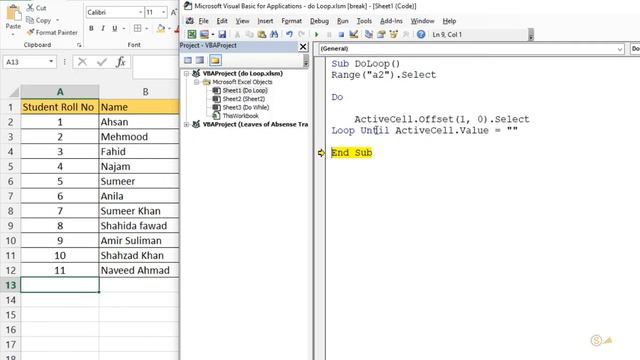Toggle Italic formatting in Excel ribbon
640x360 pixels.
(103, 28)
